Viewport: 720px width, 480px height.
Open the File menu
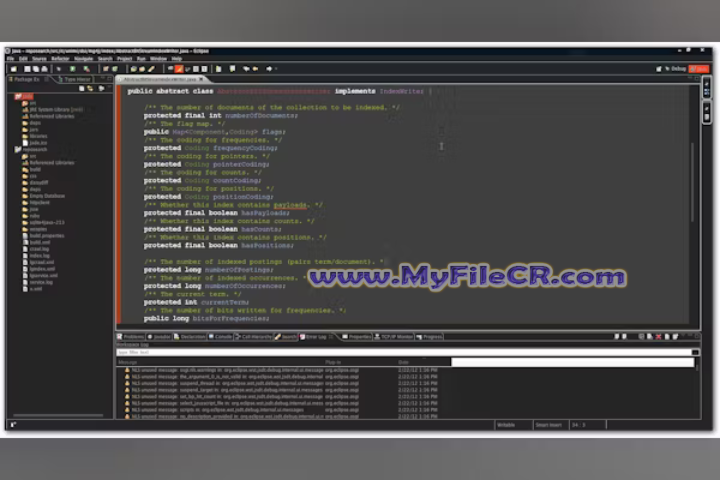pos(11,59)
